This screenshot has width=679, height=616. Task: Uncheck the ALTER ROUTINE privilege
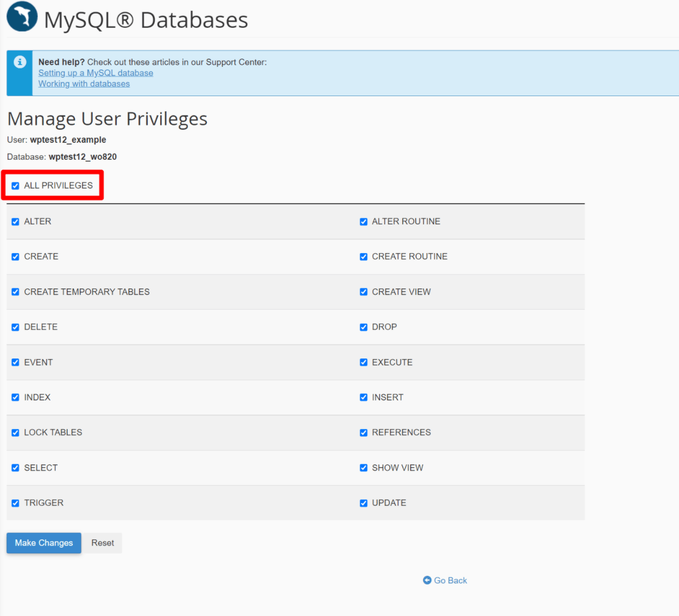(363, 222)
